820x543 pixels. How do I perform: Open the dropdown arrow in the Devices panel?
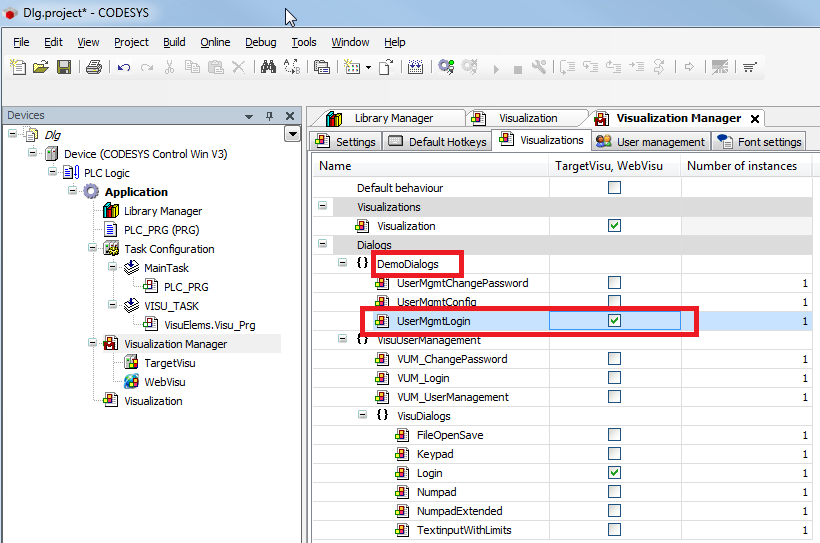tap(292, 134)
